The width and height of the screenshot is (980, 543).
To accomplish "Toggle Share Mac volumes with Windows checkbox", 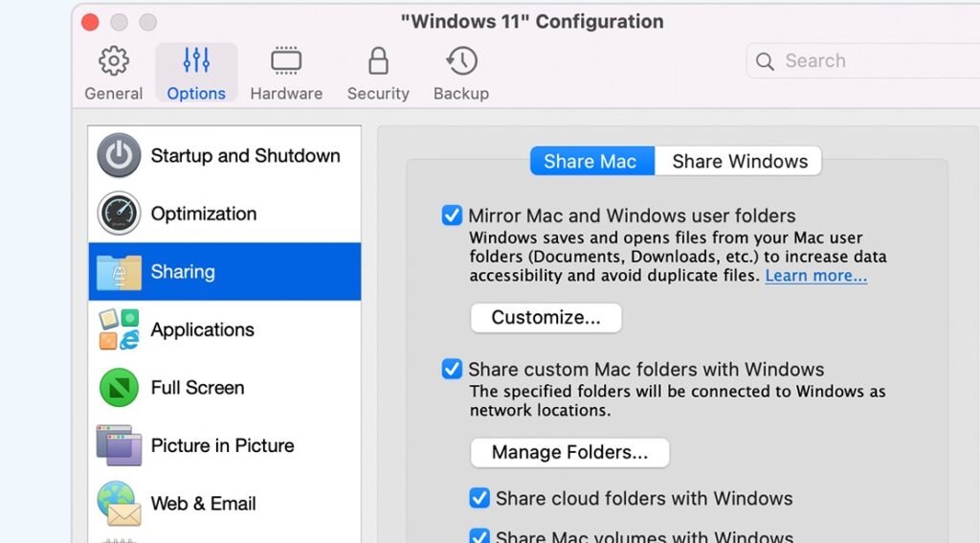I will (479, 535).
